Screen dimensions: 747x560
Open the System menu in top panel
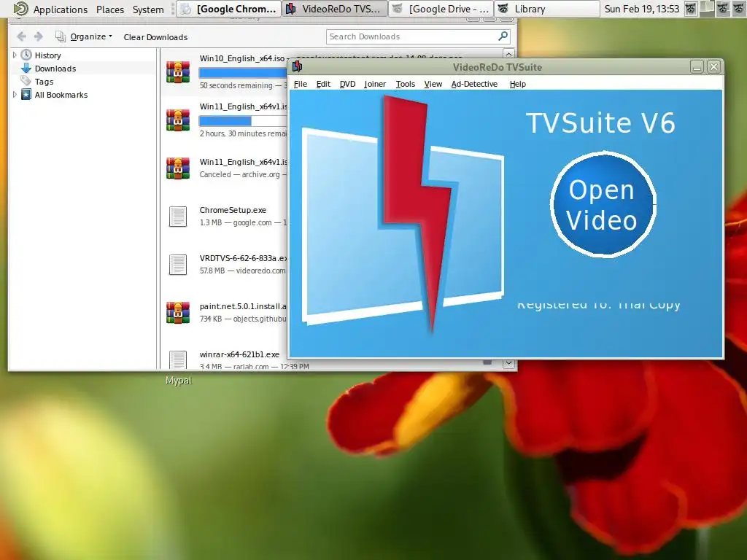pos(148,9)
